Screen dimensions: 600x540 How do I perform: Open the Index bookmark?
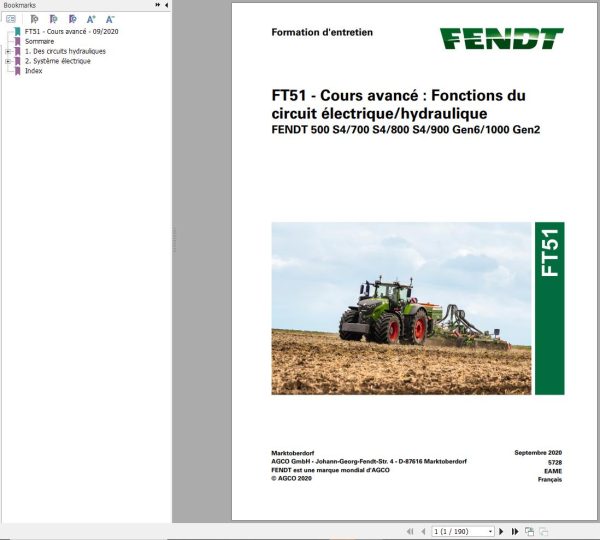pos(34,71)
